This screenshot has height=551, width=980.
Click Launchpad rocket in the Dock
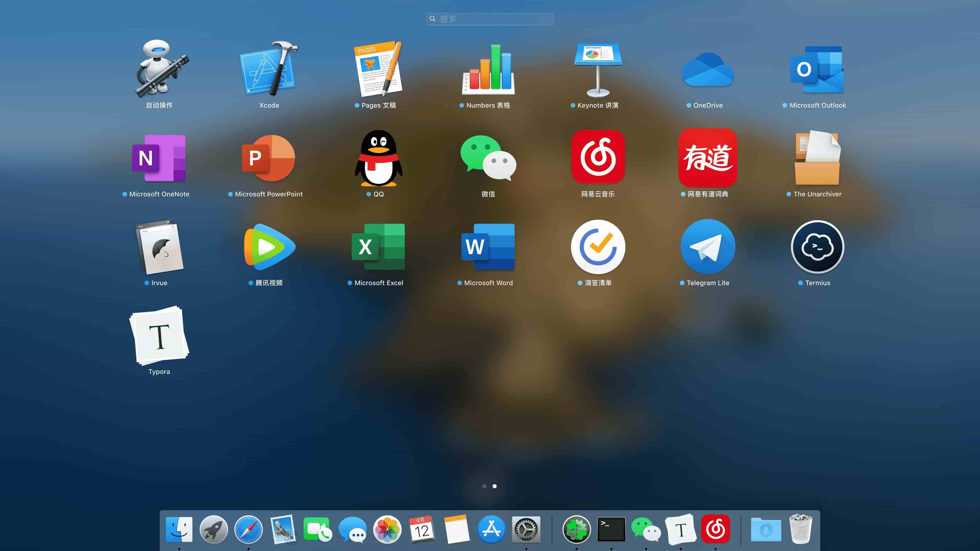coord(213,529)
